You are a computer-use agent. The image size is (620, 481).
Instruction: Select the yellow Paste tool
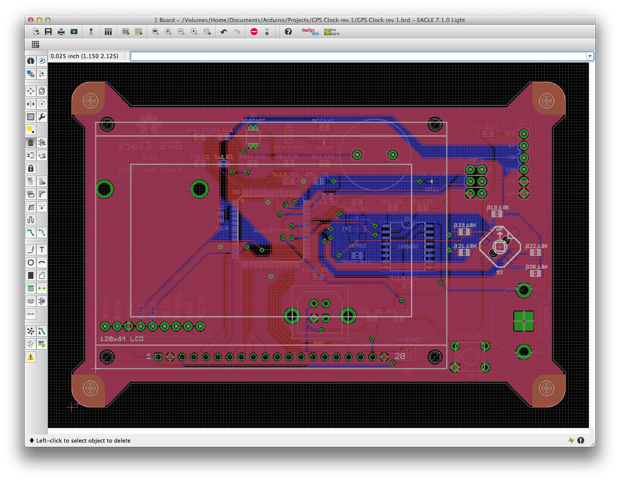coord(31,130)
